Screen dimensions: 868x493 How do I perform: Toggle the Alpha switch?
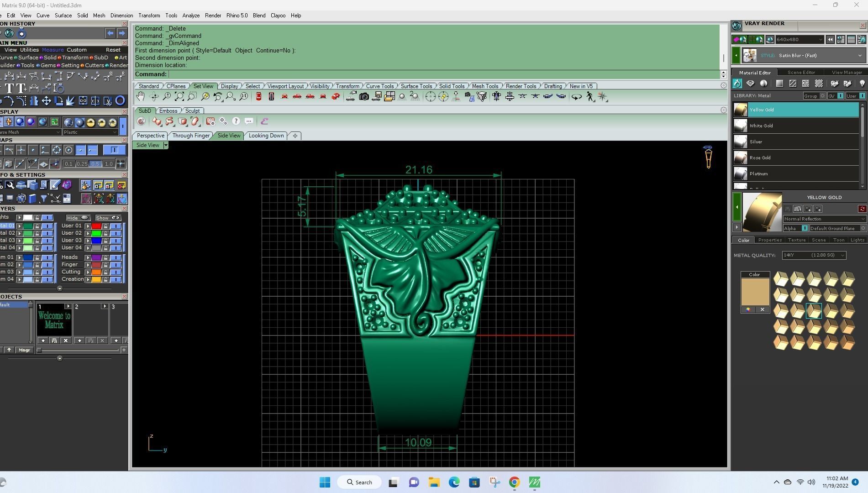pos(805,228)
